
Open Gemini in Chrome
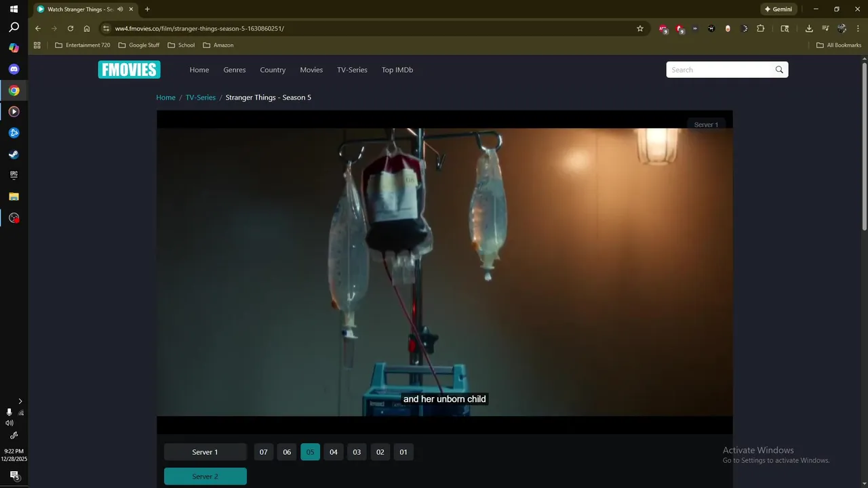[x=778, y=9]
